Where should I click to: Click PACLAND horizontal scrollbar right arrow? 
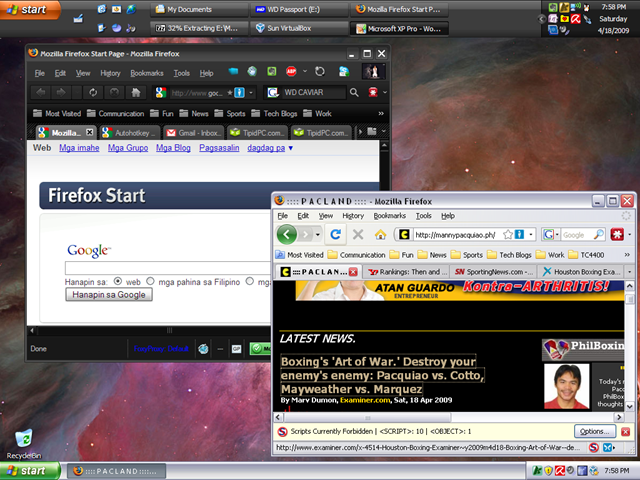[x=619, y=417]
